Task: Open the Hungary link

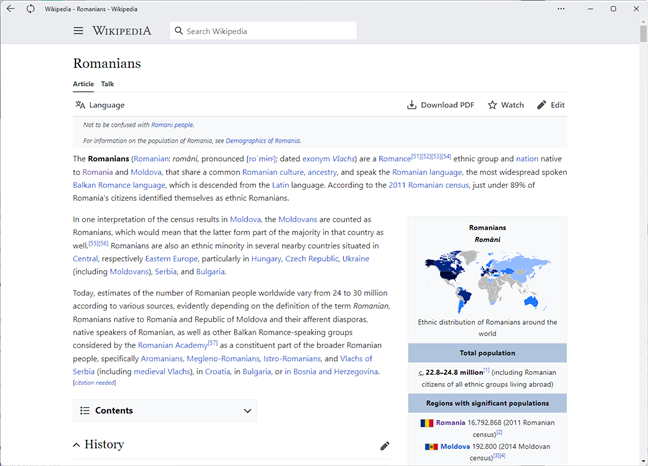Action: [x=266, y=259]
